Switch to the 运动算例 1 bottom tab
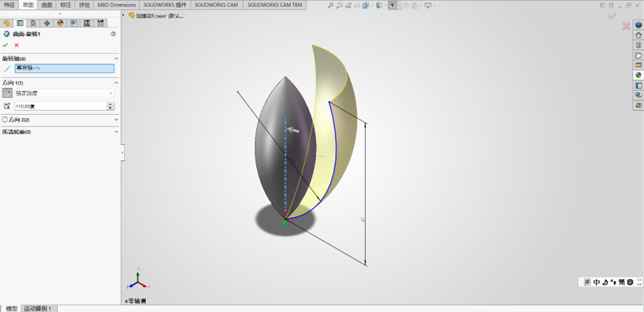The height and width of the screenshot is (312, 644). 38,309
